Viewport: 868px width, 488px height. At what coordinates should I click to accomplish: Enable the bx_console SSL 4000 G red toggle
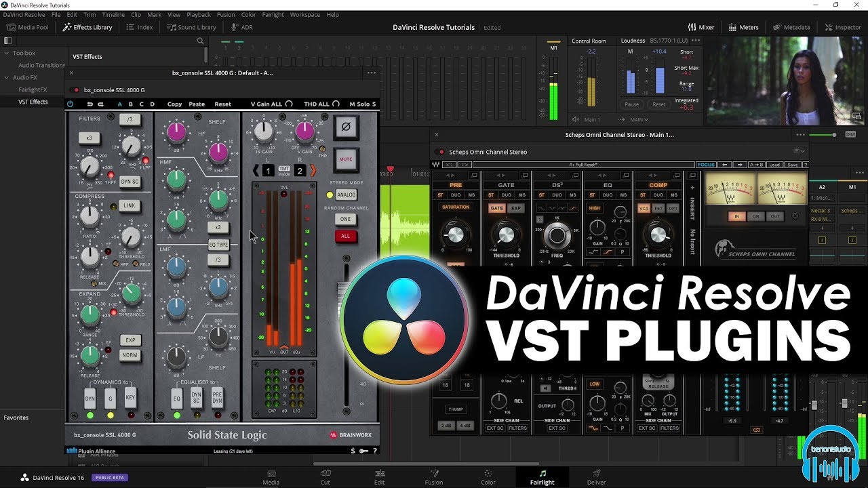[x=75, y=89]
